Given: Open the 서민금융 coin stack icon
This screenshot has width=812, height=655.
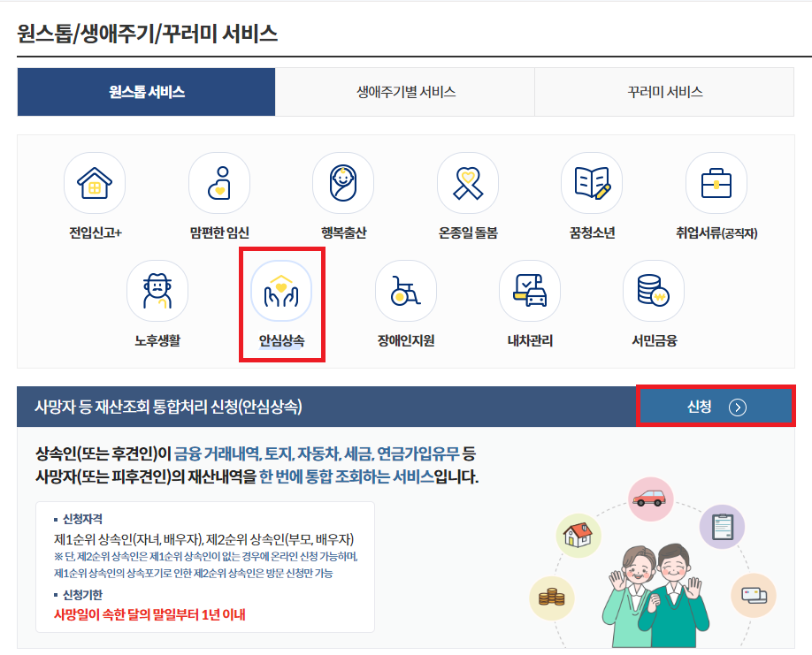Looking at the screenshot, I should click(x=654, y=291).
